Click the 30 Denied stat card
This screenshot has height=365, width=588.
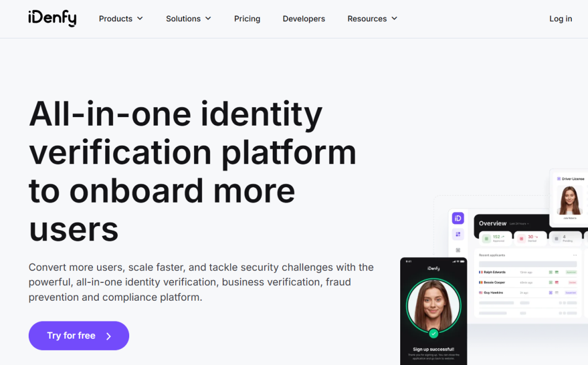coord(530,238)
